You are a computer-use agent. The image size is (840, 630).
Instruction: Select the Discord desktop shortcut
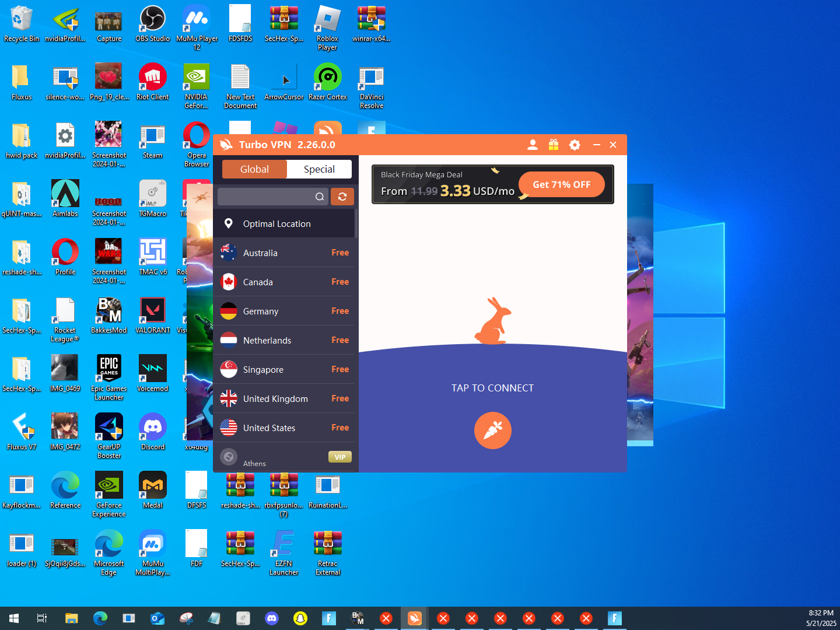[153, 432]
